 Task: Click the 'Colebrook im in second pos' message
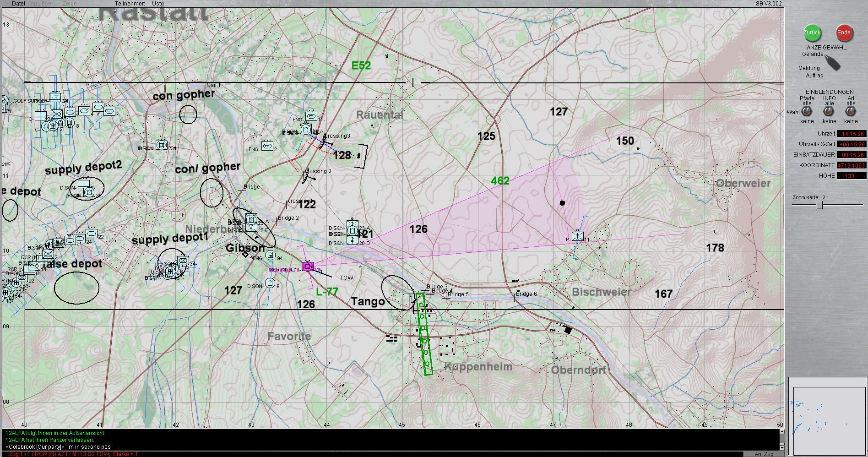coord(58,446)
